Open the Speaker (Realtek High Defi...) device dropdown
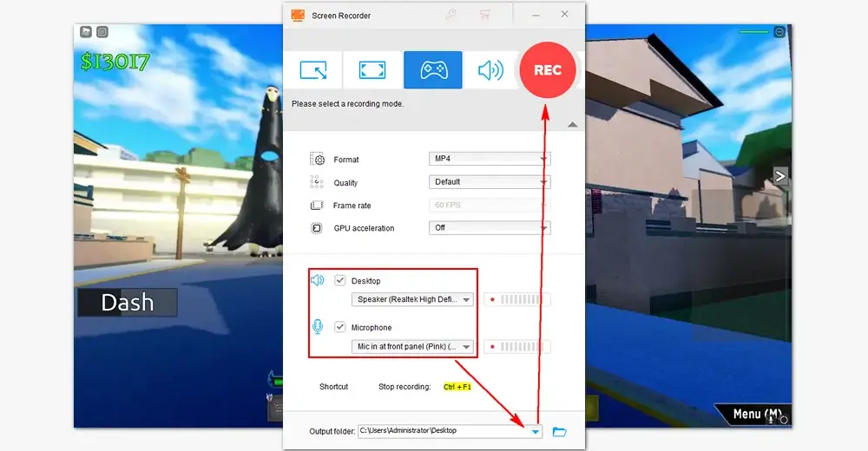 click(412, 299)
